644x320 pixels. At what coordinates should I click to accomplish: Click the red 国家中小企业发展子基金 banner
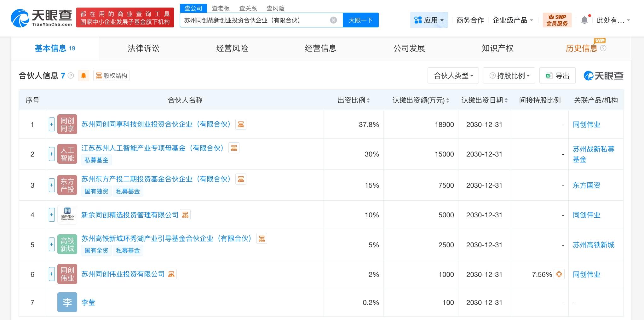point(125,18)
